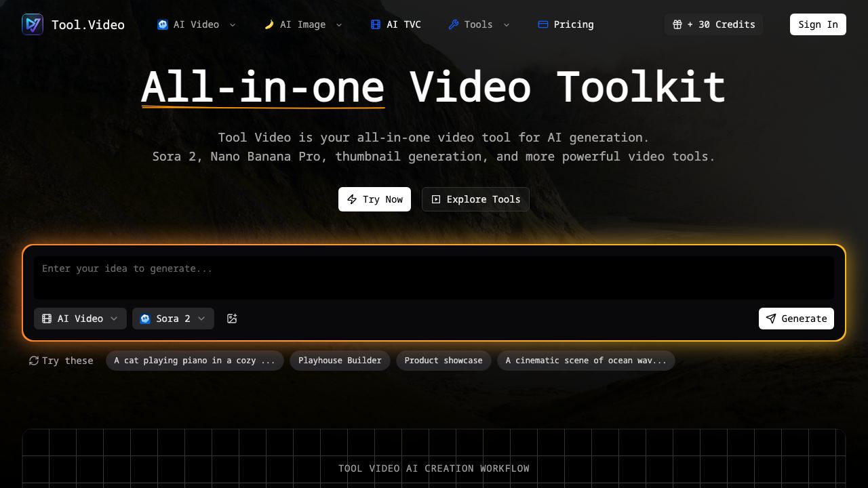Screen dimensions: 868x488
Task: Click the AI Video ghost icon in navbar
Action: pos(163,24)
